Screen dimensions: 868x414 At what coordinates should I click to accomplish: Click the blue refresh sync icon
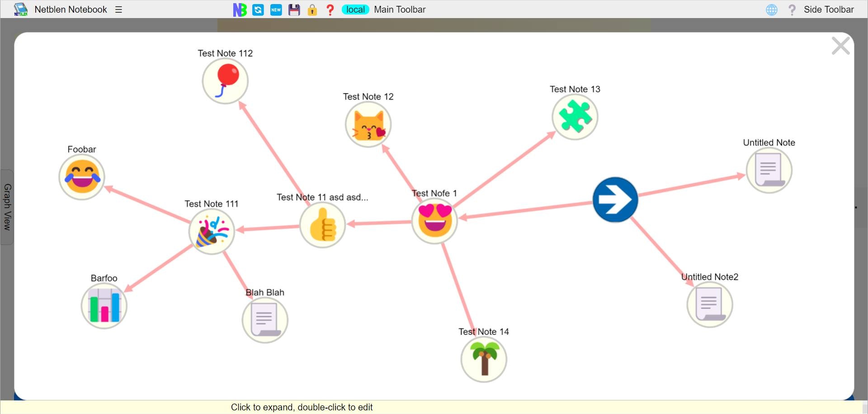pos(258,9)
